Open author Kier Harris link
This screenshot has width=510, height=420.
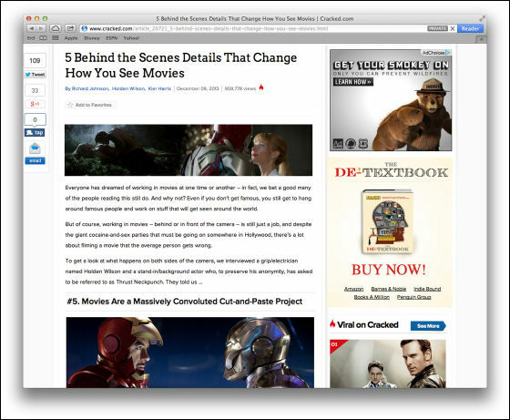[x=159, y=88]
